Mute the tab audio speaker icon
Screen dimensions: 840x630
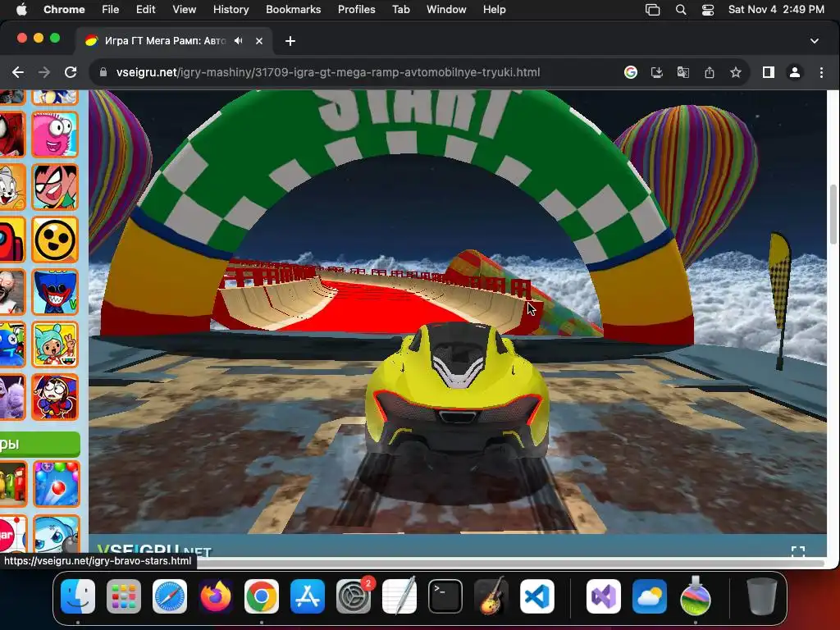[239, 41]
